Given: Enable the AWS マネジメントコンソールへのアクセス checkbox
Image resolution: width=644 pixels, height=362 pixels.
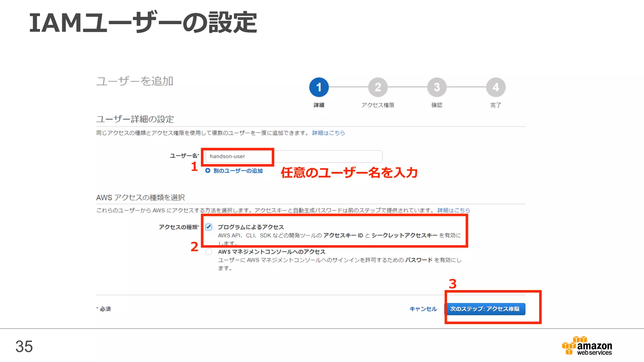Looking at the screenshot, I should [209, 252].
